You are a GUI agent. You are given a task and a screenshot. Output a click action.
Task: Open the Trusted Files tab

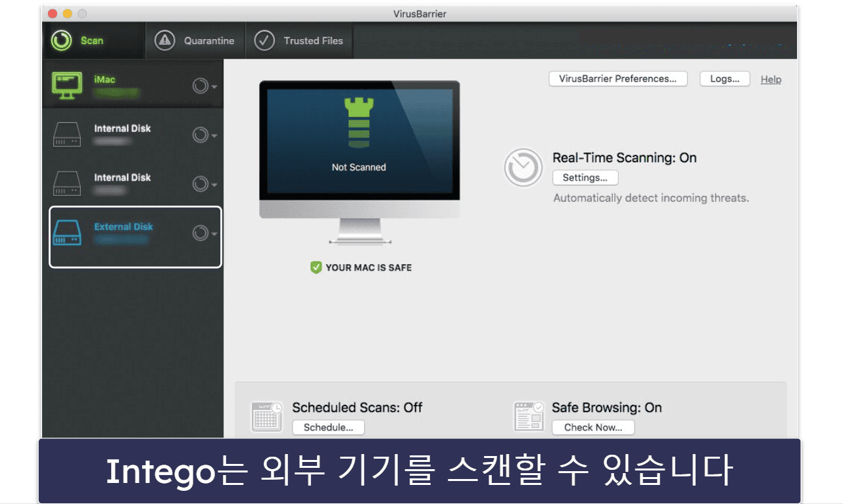click(299, 41)
